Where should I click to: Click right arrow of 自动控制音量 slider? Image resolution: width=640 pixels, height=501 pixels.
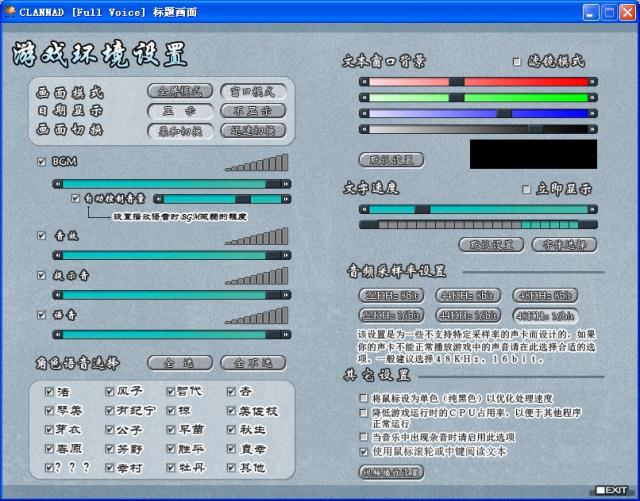click(x=286, y=199)
